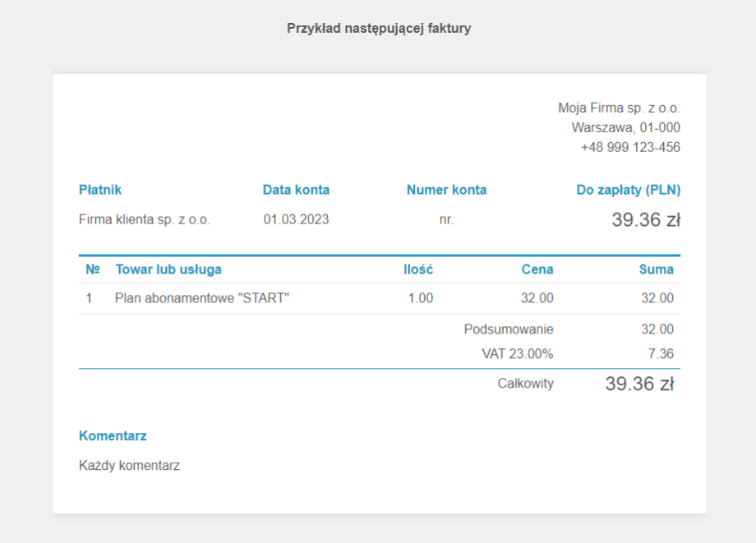756x543 pixels.
Task: Click the "Towar lub usługa" column header
Action: click(168, 269)
